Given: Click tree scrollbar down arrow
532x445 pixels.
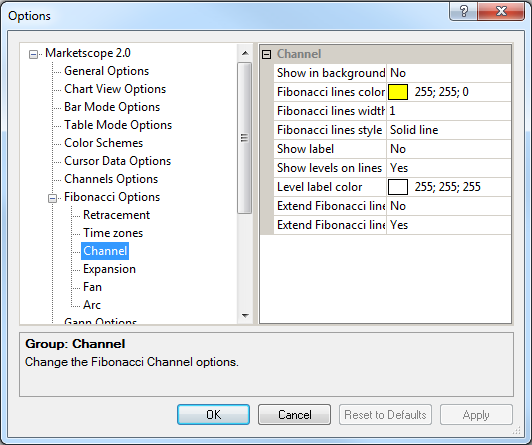Looking at the screenshot, I should point(245,316).
